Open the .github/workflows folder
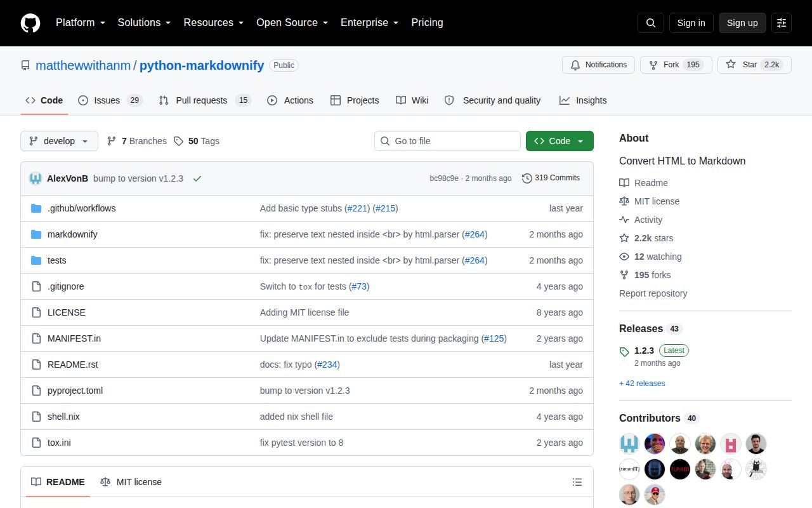 coord(81,208)
